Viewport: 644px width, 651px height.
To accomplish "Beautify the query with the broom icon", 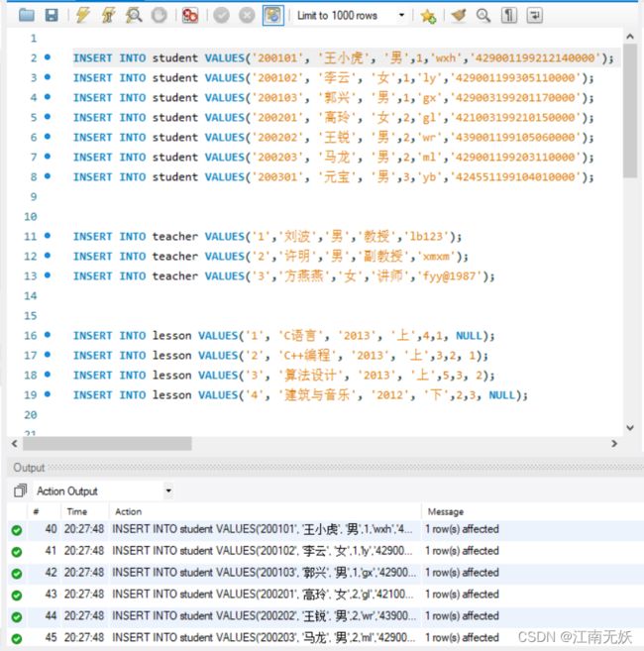I will pyautogui.click(x=459, y=16).
